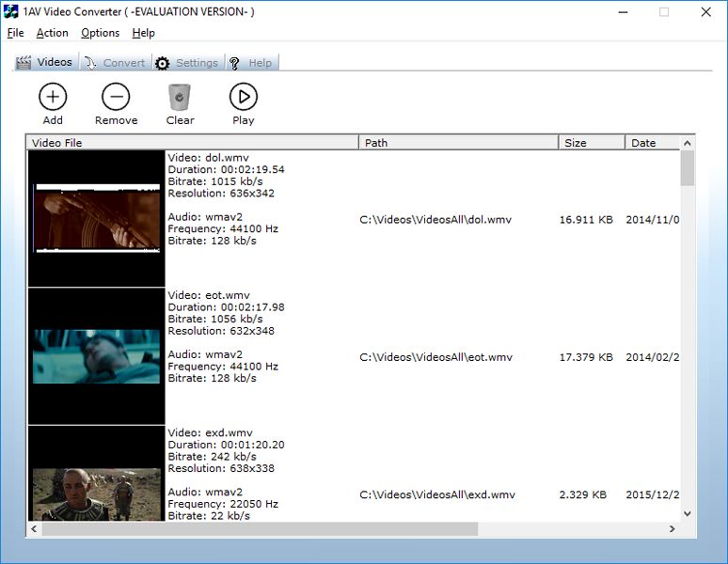728x564 pixels.
Task: Click the date 2014/11/0 cell
Action: [x=653, y=219]
